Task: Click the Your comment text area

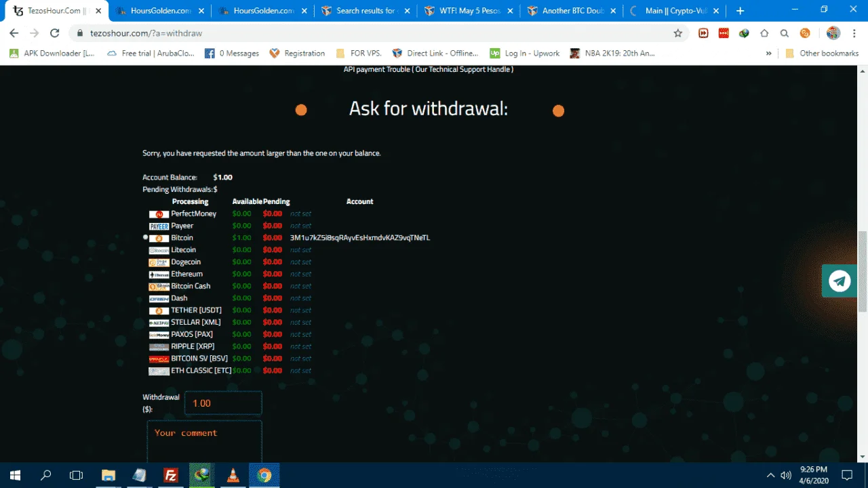Action: pyautogui.click(x=204, y=441)
